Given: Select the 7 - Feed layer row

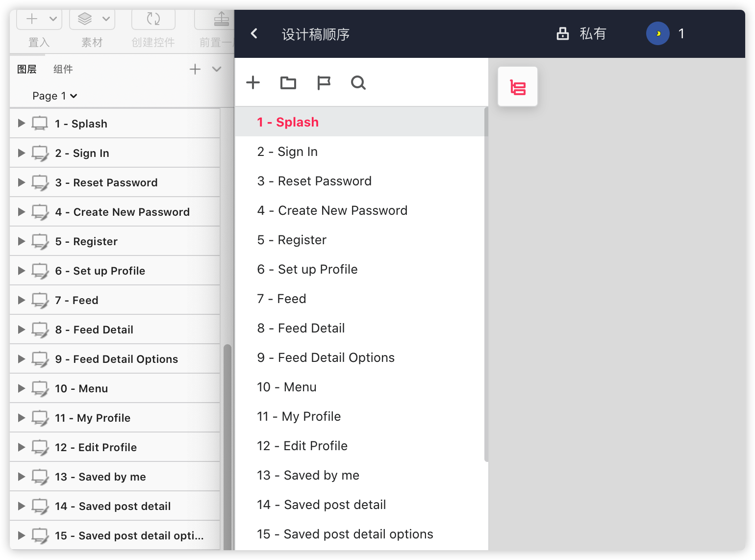Looking at the screenshot, I should [115, 300].
